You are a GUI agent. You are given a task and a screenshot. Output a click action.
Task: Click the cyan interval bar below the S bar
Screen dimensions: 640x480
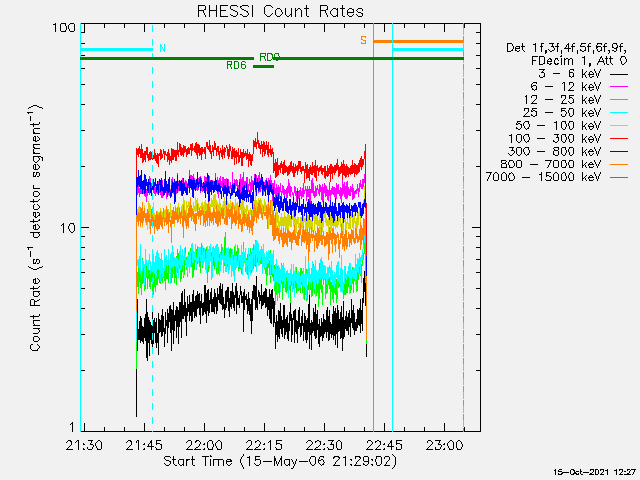point(428,49)
